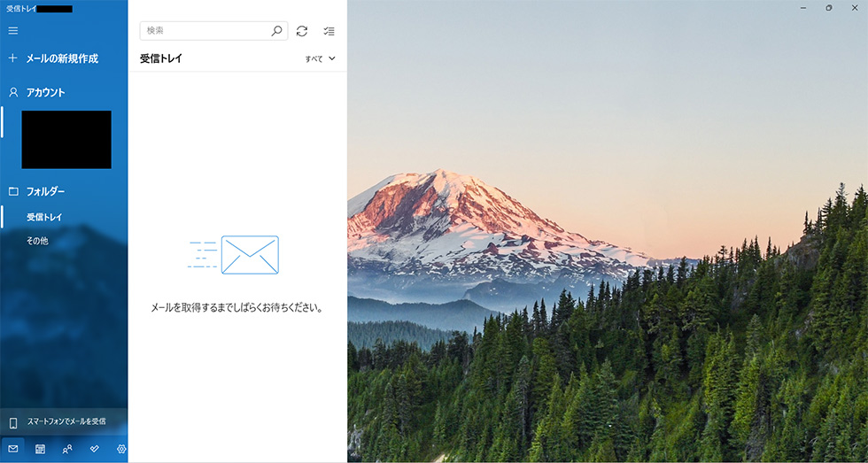Open the Mail icon in bottom bar
The image size is (868, 463).
click(x=13, y=449)
